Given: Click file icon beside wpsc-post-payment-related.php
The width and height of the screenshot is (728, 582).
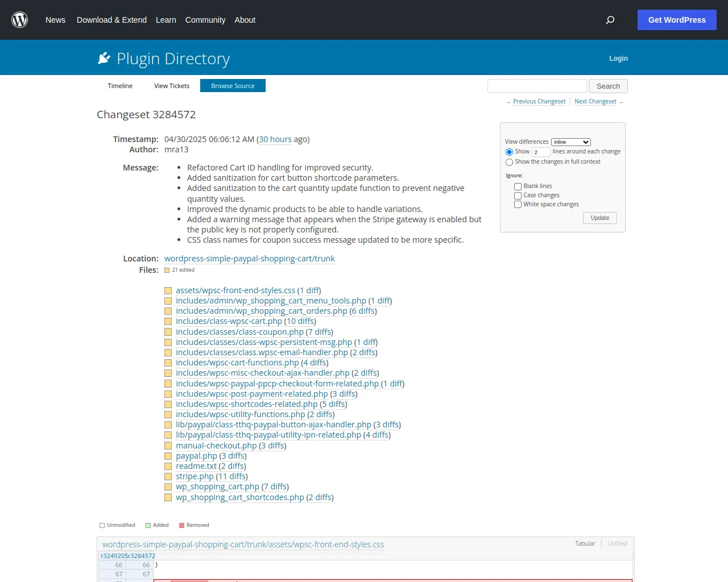Looking at the screenshot, I should 168,394.
